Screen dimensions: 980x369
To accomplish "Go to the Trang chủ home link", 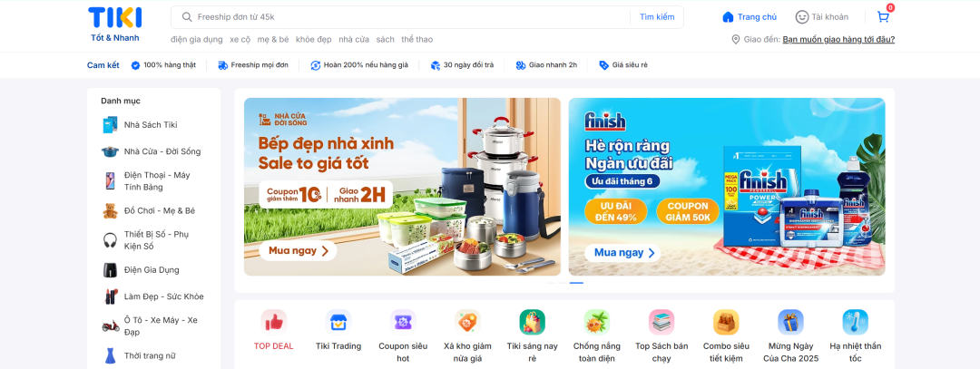I will (750, 17).
